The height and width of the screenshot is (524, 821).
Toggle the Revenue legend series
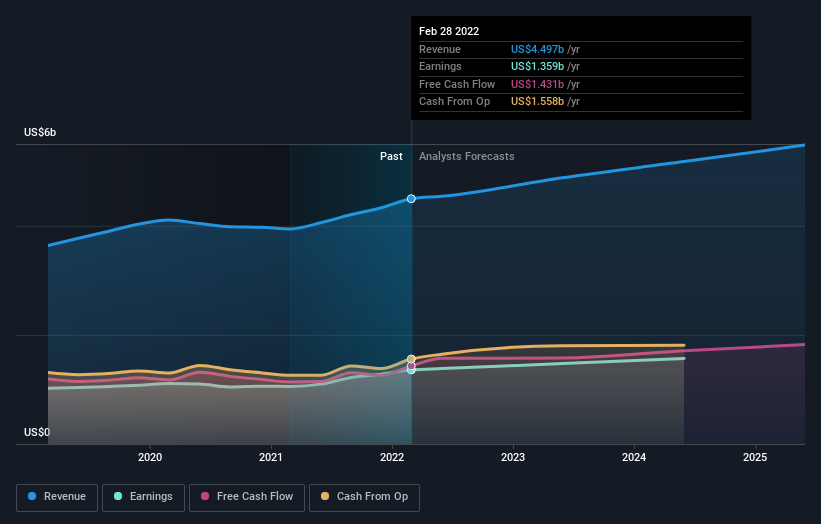pos(57,497)
